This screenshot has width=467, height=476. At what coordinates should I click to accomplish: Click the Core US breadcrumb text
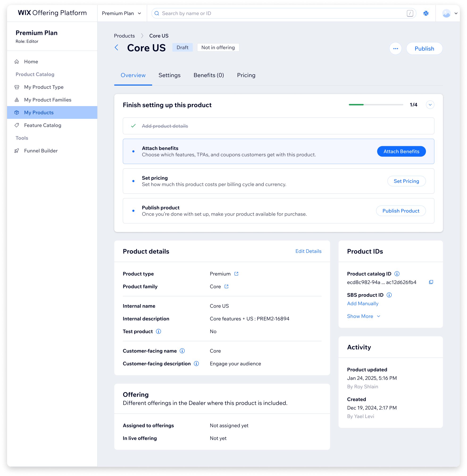tap(159, 36)
